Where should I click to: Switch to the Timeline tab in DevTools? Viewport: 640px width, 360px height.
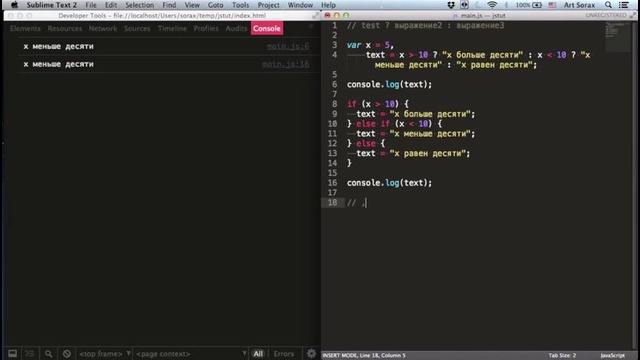172,28
